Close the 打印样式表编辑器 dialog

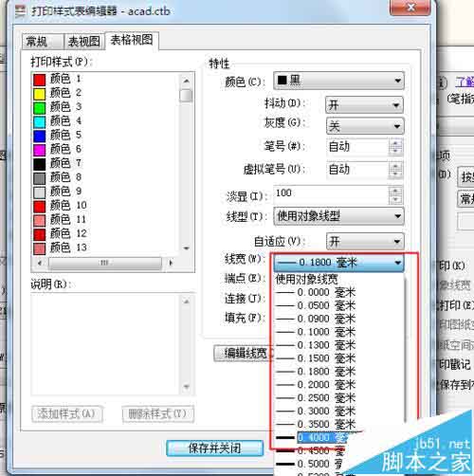coord(410,7)
